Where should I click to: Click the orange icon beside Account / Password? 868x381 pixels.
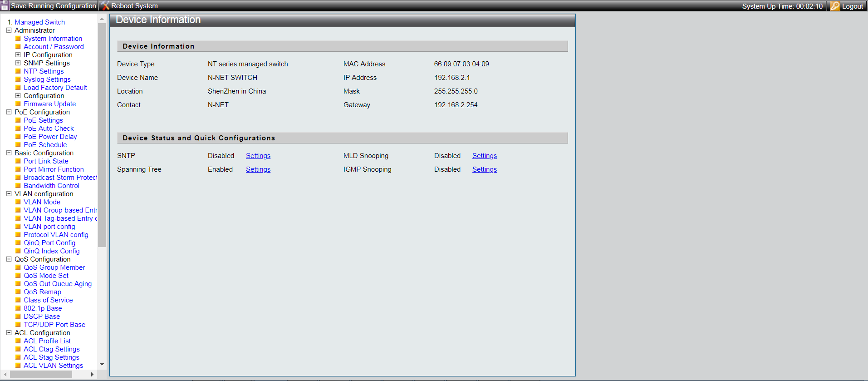click(18, 47)
